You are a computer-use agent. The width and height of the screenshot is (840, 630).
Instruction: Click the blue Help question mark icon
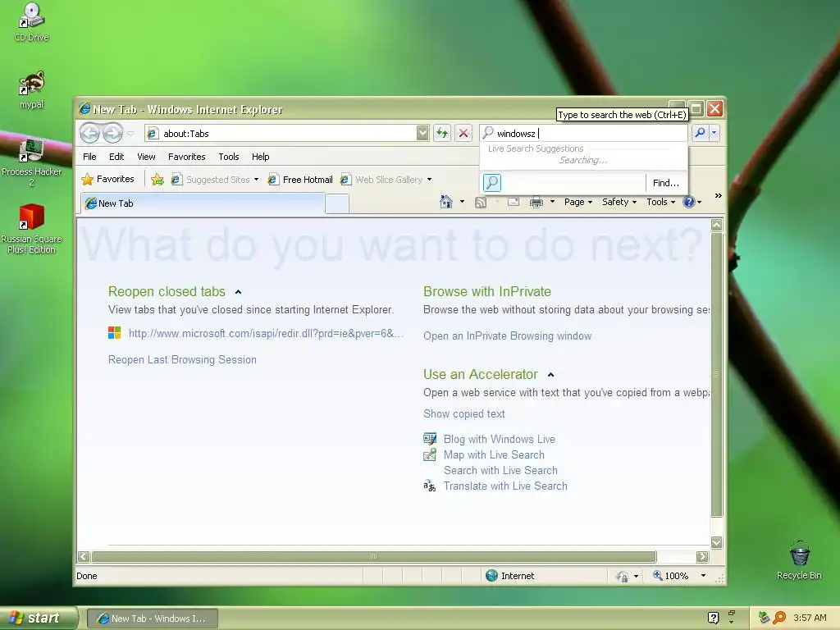689,202
